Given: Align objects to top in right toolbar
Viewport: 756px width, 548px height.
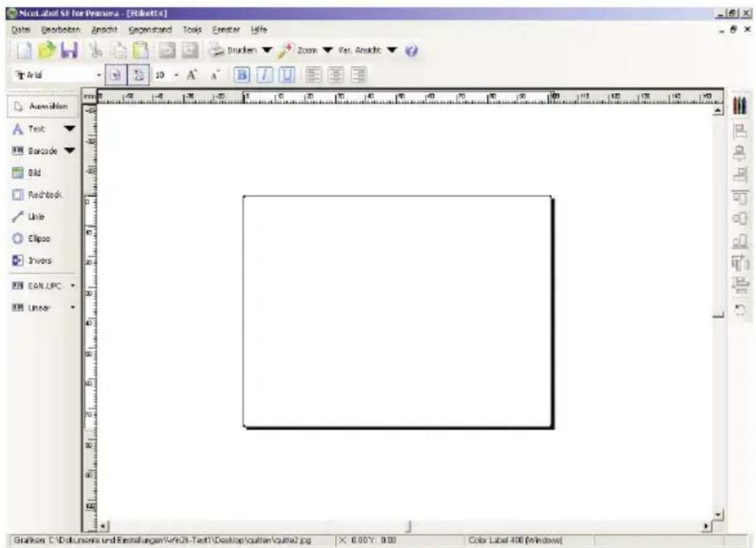Looking at the screenshot, I should point(739,196).
